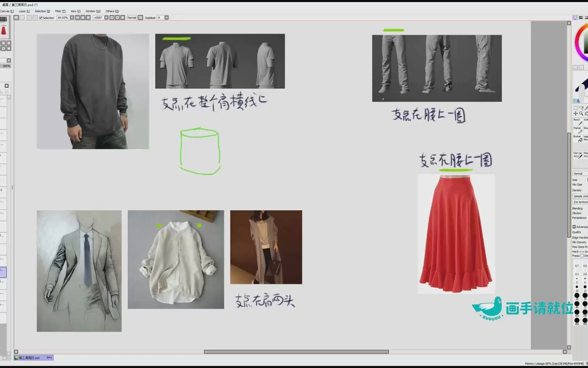Image resolution: width=588 pixels, height=368 pixels.
Task: Click the reset zoom button
Action: [x=88, y=18]
